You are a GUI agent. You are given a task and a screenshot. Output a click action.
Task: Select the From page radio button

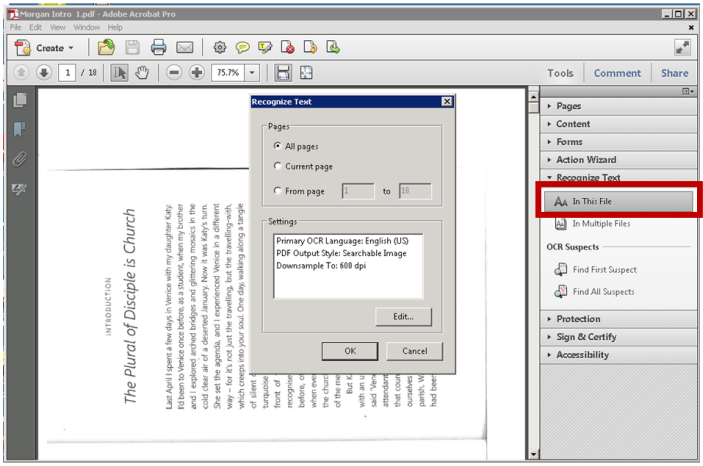[277, 191]
